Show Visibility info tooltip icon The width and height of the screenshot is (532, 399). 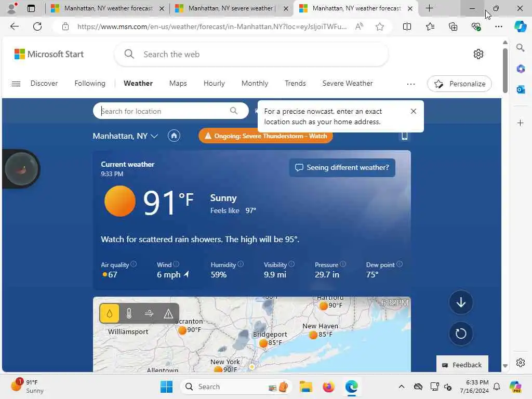[x=291, y=264]
